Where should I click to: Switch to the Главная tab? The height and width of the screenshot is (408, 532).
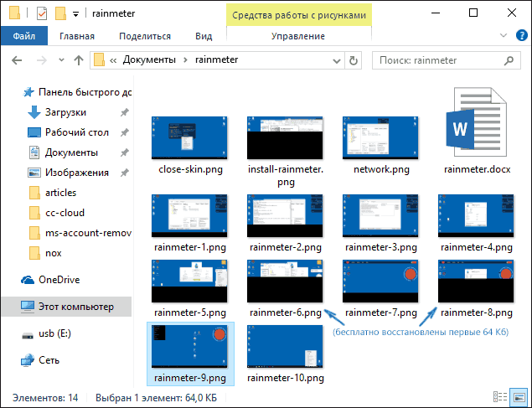tap(77, 36)
